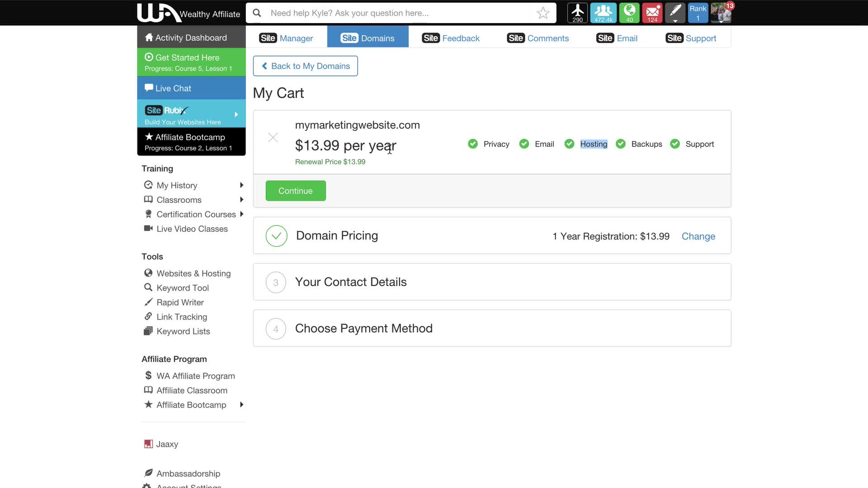Open the Get Started Here progress panel
868x488 pixels.
[191, 62]
